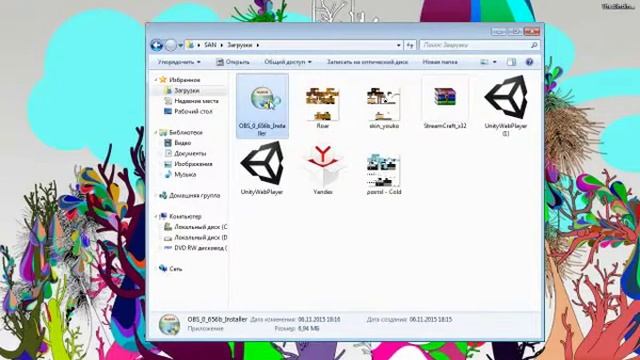Image resolution: width=640 pixels, height=360 pixels.
Task: Click Записать на оптический диск
Action: pos(367,62)
